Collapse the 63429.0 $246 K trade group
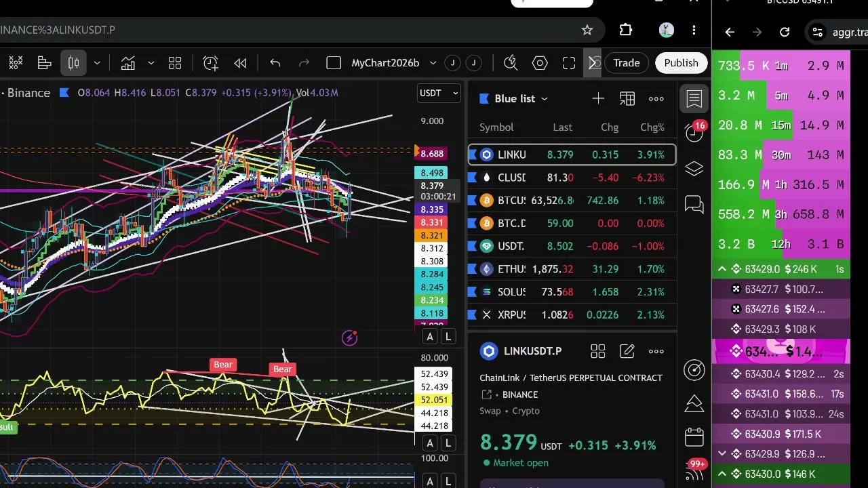Viewport: 868px width, 488px height. point(722,269)
